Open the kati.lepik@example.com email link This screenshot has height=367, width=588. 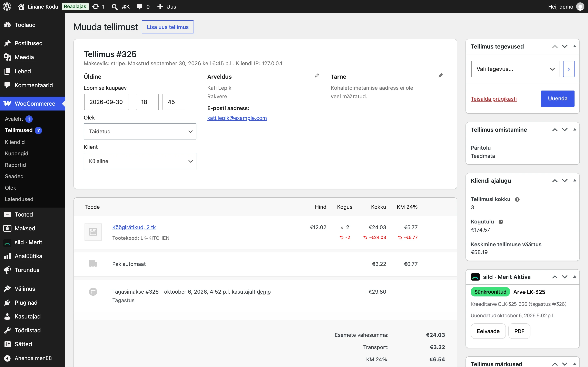[x=237, y=118]
